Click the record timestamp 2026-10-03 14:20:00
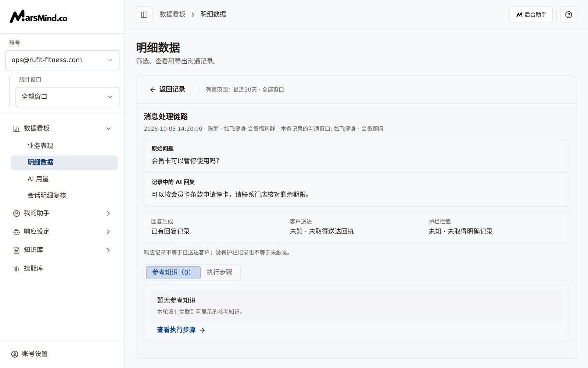Image resolution: width=588 pixels, height=368 pixels. point(173,129)
